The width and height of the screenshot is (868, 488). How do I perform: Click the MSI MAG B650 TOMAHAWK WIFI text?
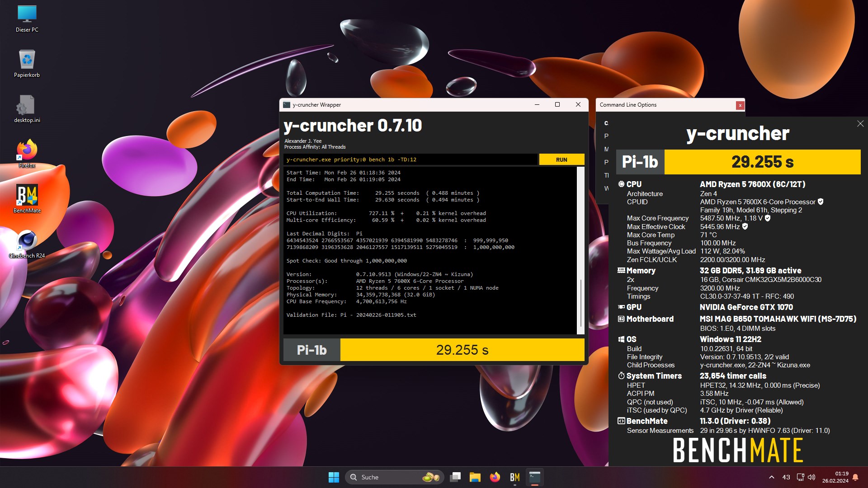(778, 319)
